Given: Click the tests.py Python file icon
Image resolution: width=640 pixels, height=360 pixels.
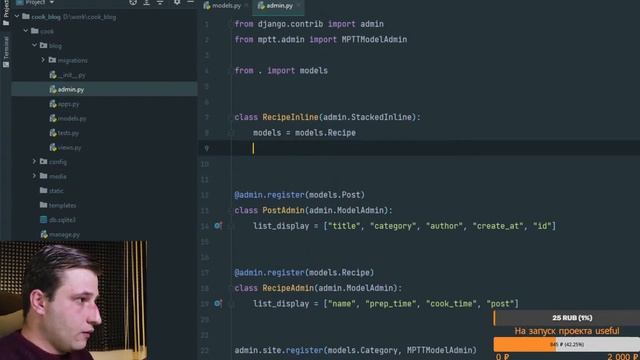Looking at the screenshot, I should (x=53, y=133).
